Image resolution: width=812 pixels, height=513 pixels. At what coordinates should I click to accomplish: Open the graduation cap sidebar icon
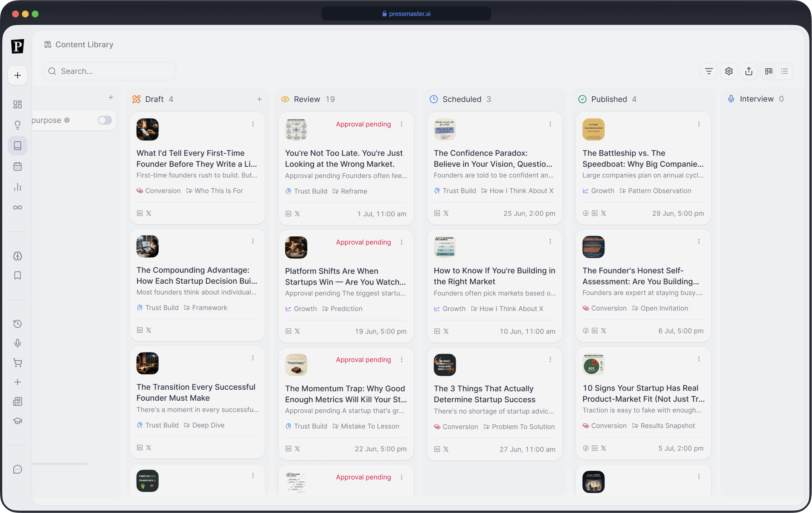click(x=18, y=421)
